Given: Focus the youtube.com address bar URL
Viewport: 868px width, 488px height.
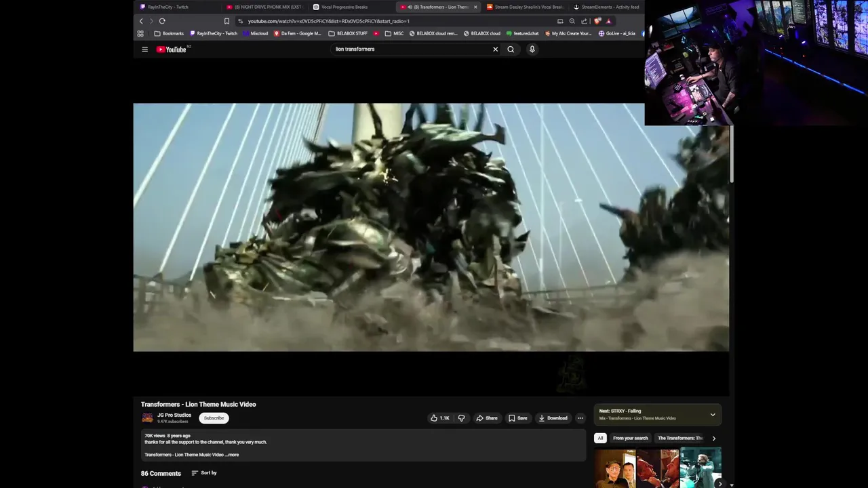Looking at the screenshot, I should (x=328, y=21).
